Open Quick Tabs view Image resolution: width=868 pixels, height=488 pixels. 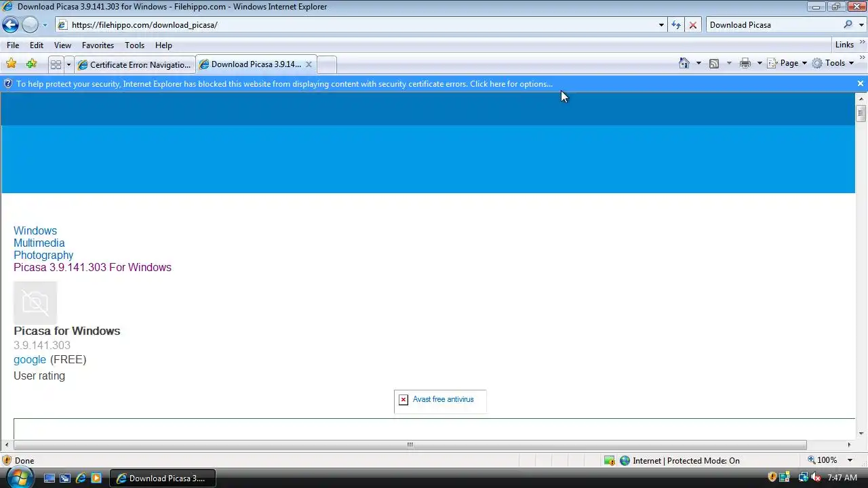click(56, 64)
